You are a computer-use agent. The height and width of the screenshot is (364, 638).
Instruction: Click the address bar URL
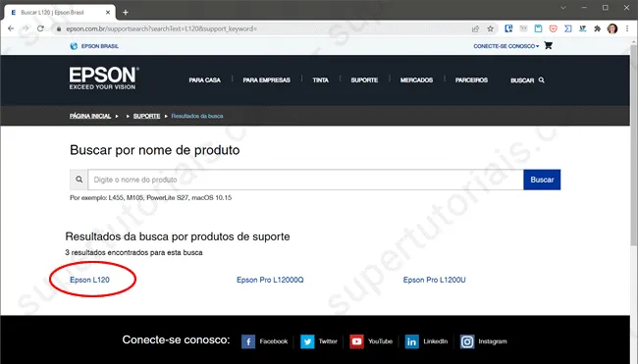(162, 28)
